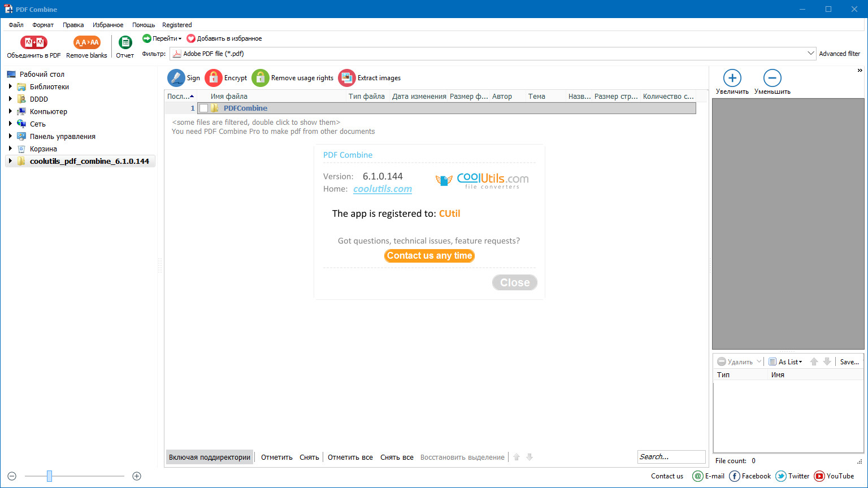Click the Снять button
868x488 pixels.
point(309,457)
